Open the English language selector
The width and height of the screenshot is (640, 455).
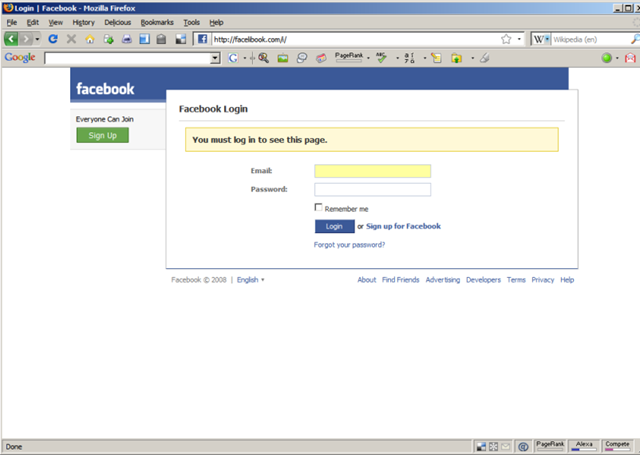pos(251,280)
